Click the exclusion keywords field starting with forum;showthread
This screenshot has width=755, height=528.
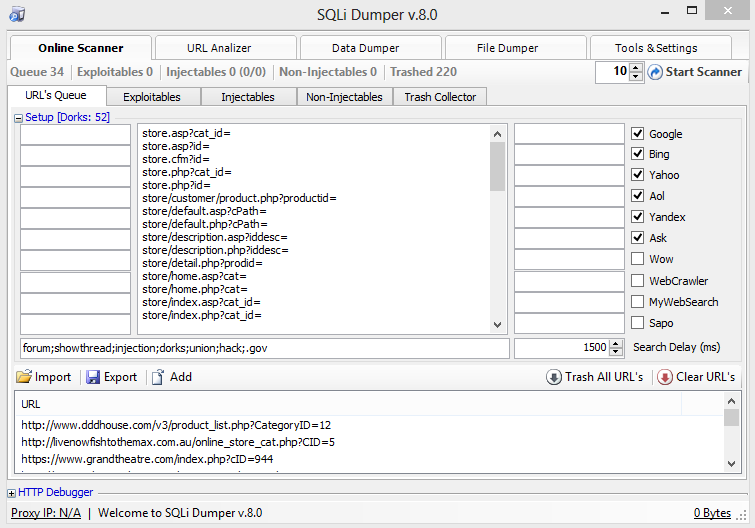tap(265, 348)
